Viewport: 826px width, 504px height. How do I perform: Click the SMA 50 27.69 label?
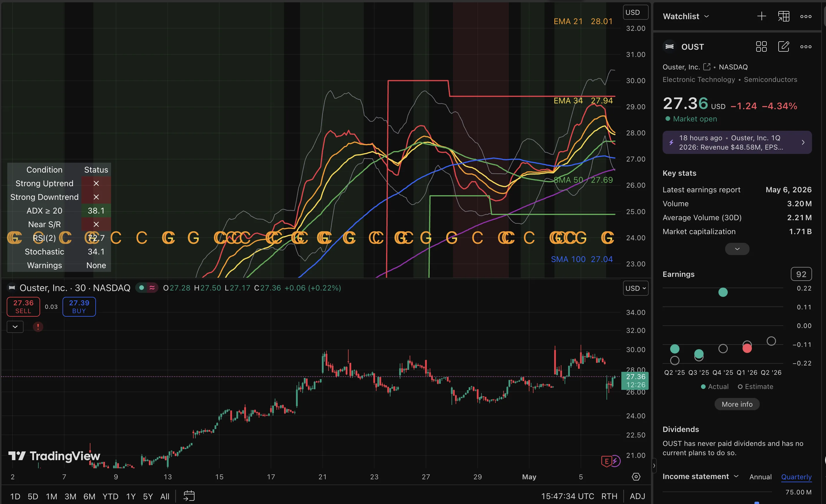pyautogui.click(x=583, y=180)
